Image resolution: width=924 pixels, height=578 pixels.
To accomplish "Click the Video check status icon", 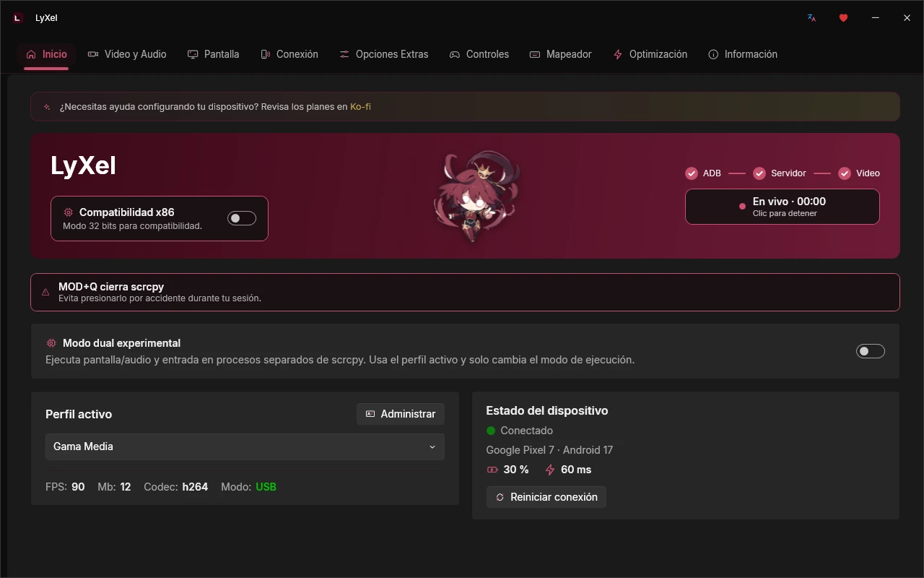I will [845, 173].
